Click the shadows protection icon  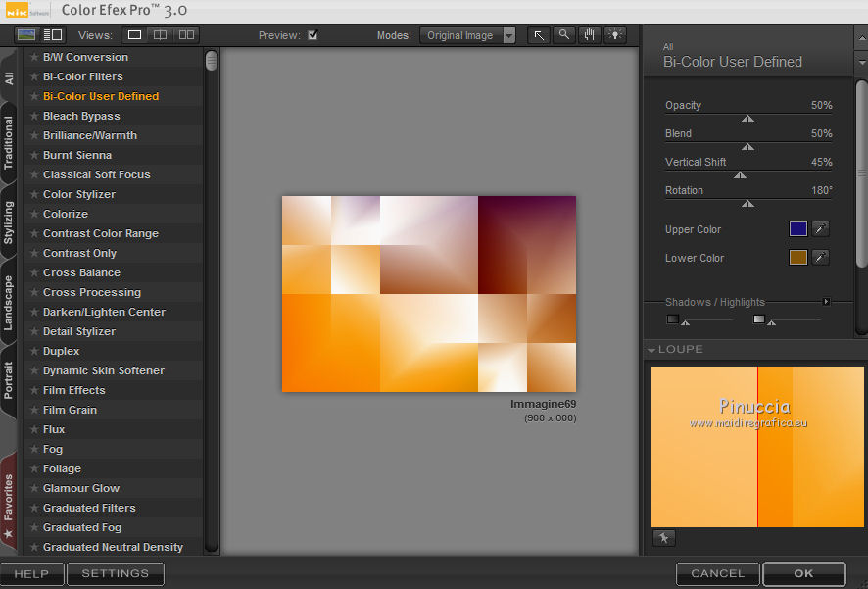point(673,319)
